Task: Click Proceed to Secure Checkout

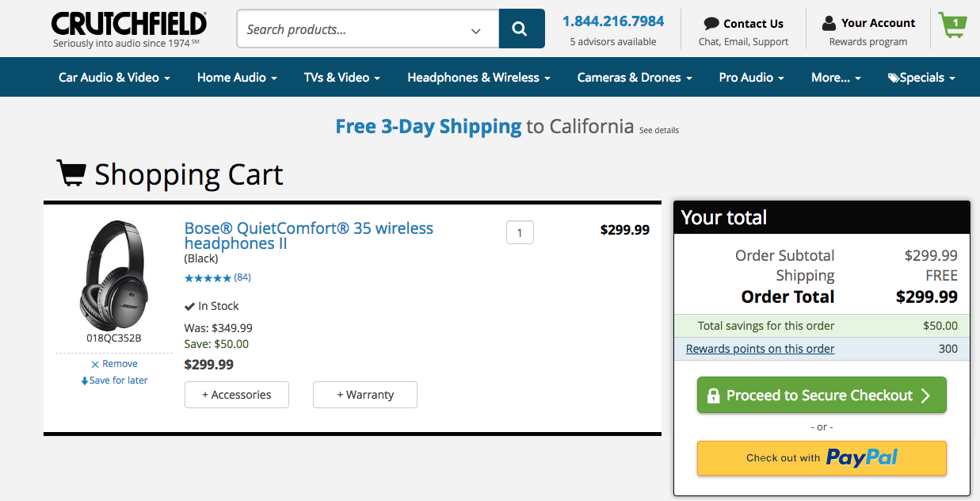Action: tap(822, 396)
